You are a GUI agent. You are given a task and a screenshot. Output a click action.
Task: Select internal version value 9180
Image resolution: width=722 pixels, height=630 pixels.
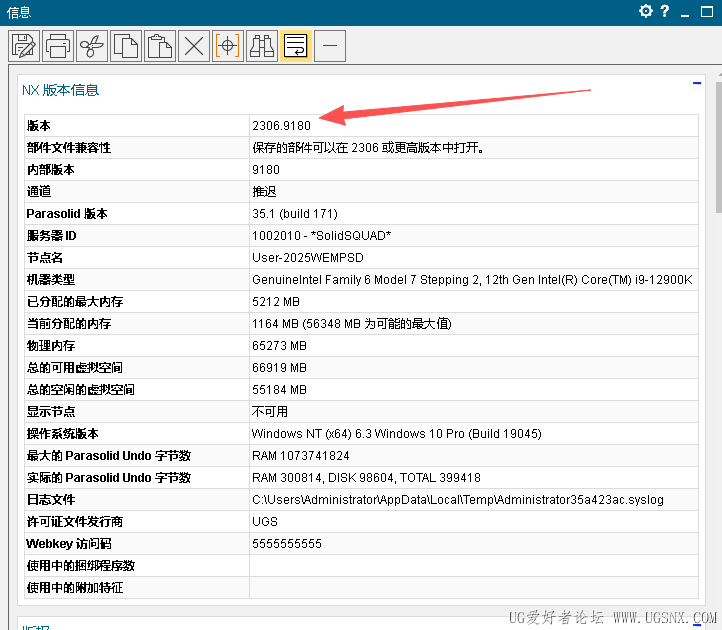tap(266, 170)
